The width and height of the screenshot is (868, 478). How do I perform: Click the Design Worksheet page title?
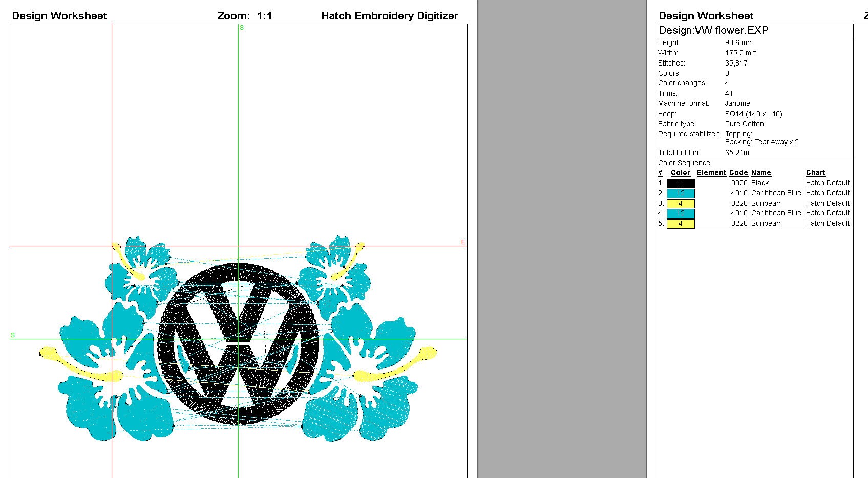(59, 15)
